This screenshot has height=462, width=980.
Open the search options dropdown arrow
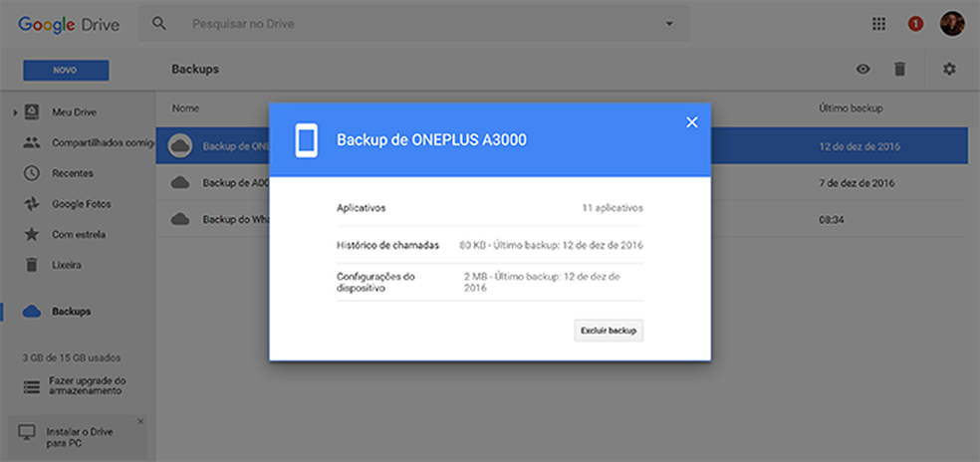(x=669, y=24)
